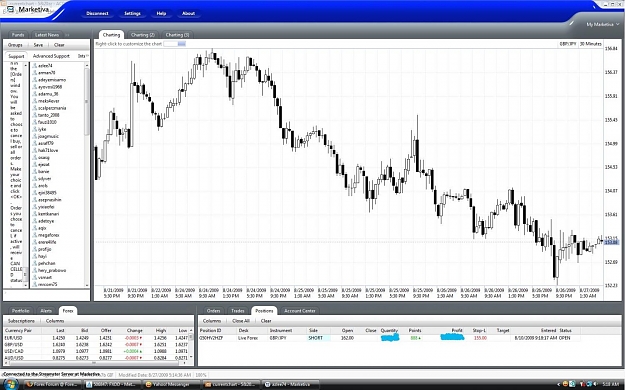Click the Forex table horizontal scrollbar
The height and width of the screenshot is (390, 625).
pyautogui.click(x=94, y=363)
